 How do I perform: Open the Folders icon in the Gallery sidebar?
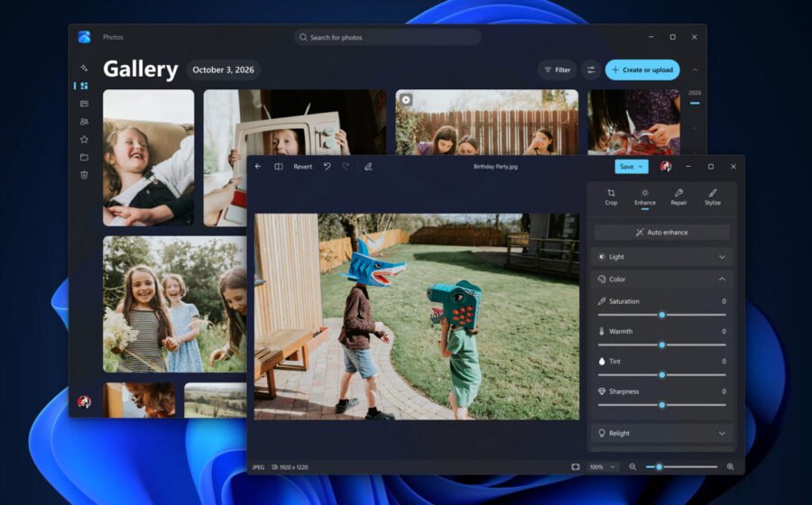pyautogui.click(x=85, y=157)
